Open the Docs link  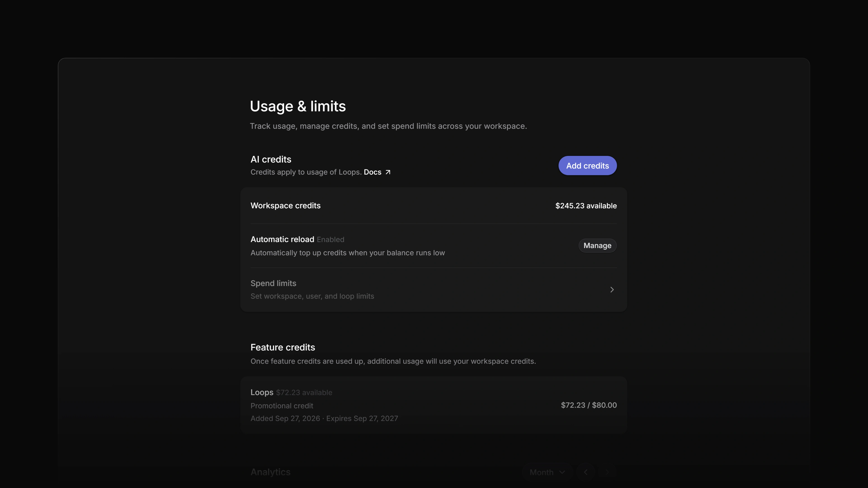click(x=372, y=172)
